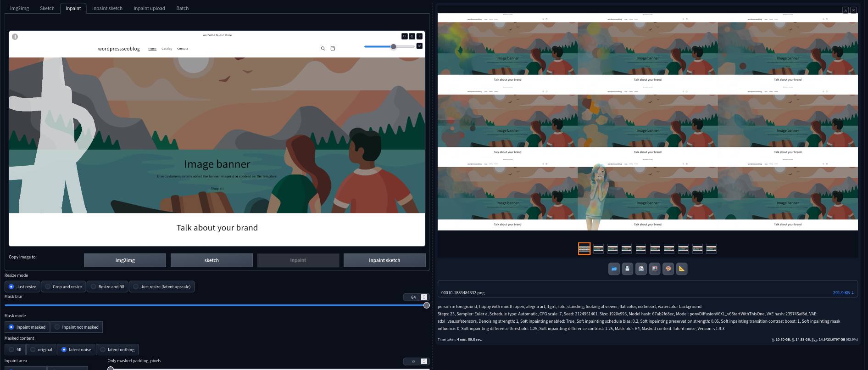Click the save-as-zip archive icon

641,269
